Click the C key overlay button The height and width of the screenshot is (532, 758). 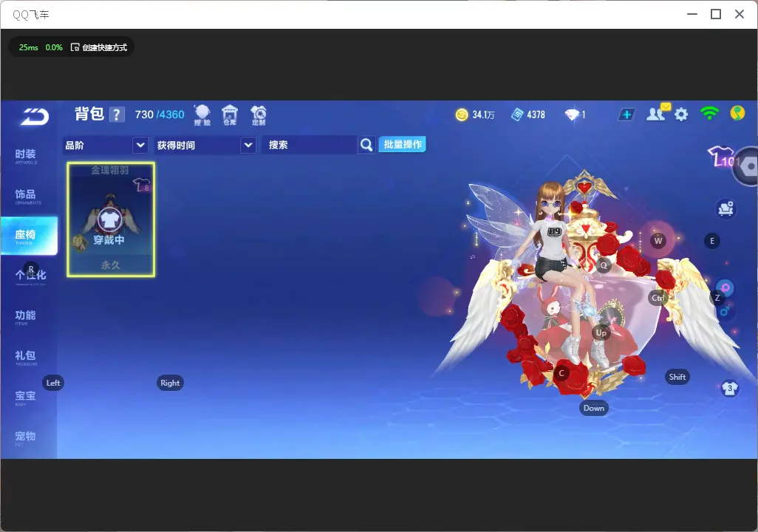point(561,373)
